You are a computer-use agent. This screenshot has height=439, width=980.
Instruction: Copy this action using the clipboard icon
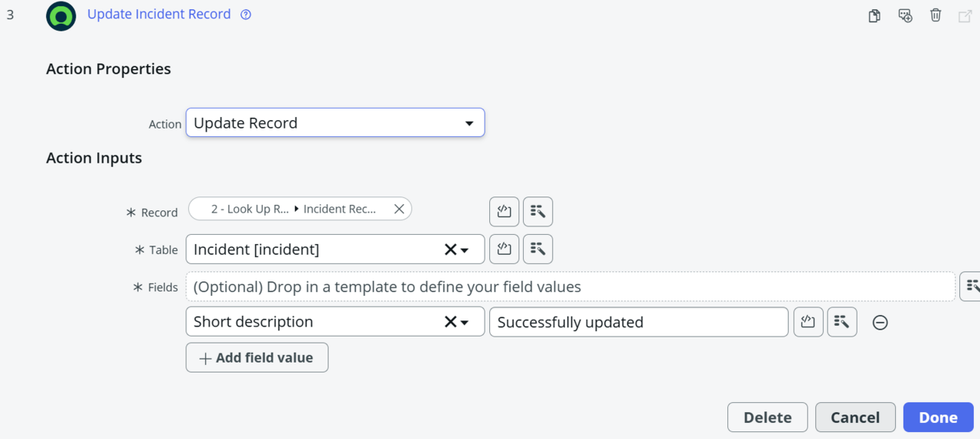coord(874,15)
